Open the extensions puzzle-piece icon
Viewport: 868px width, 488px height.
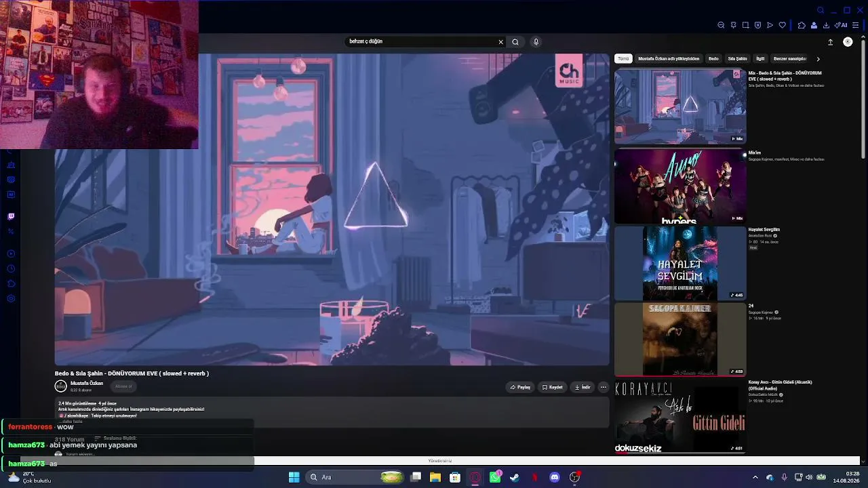(x=802, y=25)
